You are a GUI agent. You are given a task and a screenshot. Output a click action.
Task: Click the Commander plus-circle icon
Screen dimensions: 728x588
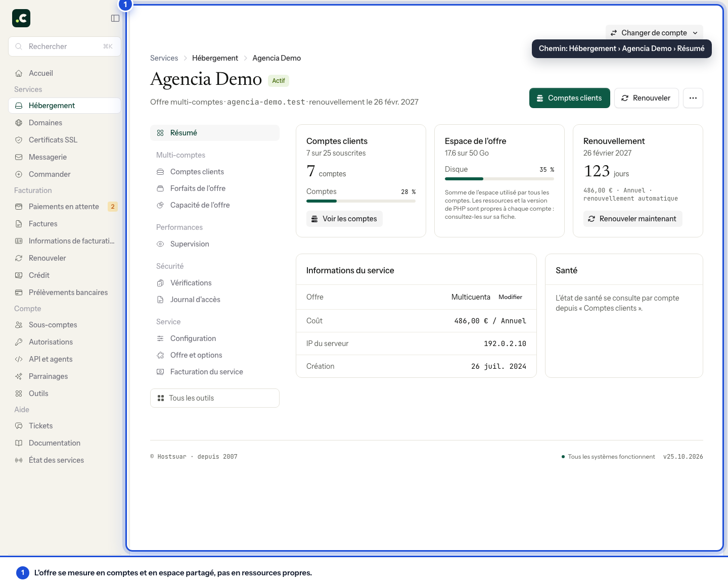tap(19, 174)
